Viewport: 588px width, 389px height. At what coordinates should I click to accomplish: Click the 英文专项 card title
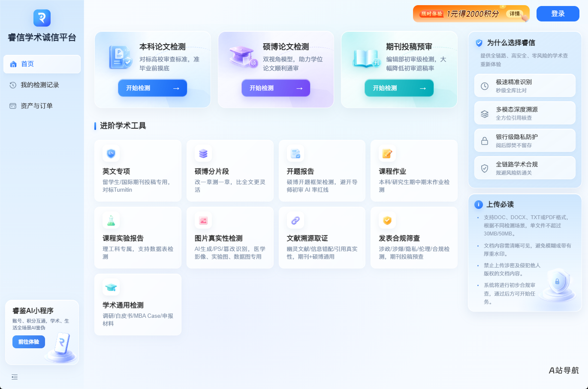pyautogui.click(x=116, y=171)
